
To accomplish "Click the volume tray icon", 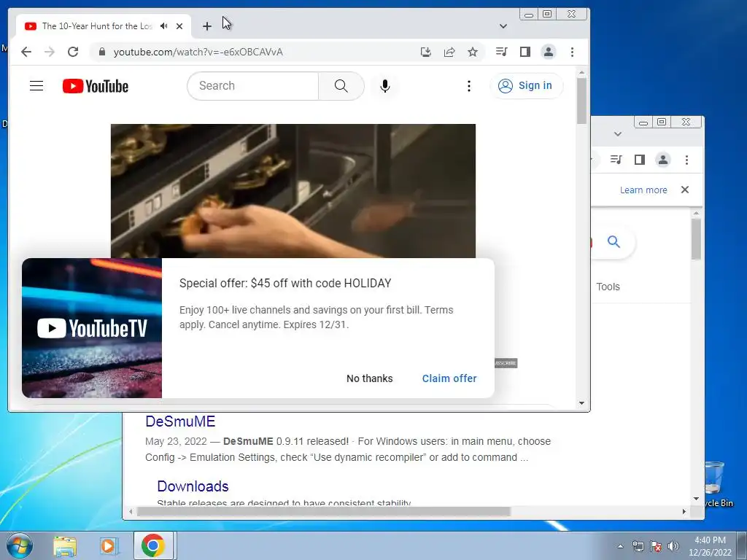I will point(673,546).
